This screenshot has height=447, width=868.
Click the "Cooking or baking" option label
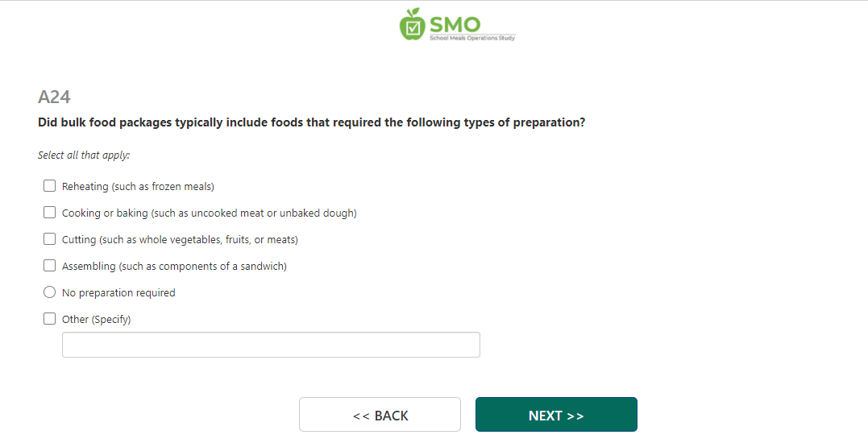point(209,213)
